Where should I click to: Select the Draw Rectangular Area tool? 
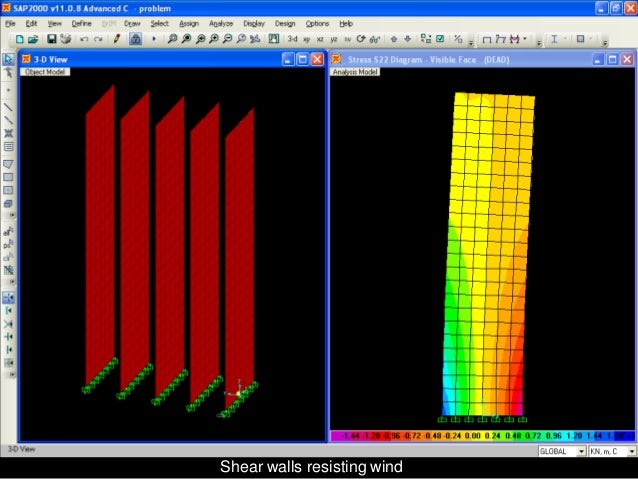pos(8,177)
